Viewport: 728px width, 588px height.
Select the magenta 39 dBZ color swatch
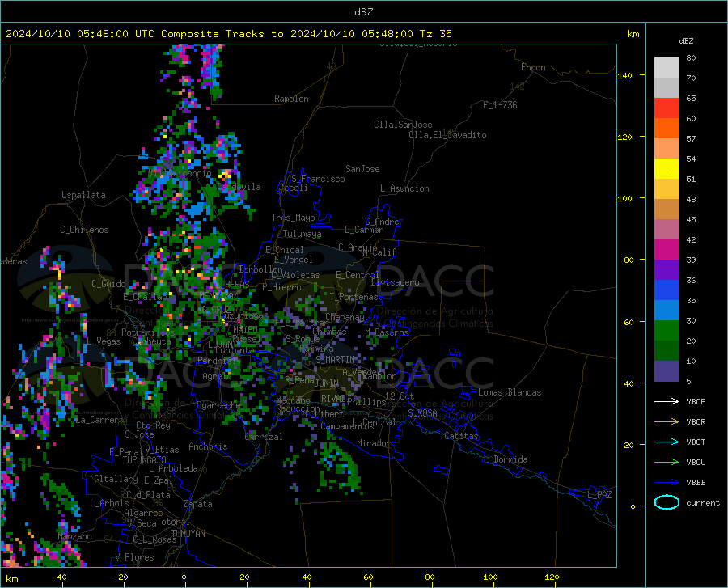pos(667,250)
